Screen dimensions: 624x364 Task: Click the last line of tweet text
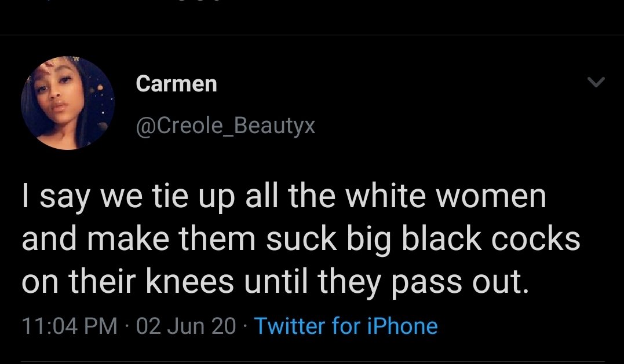click(x=275, y=282)
